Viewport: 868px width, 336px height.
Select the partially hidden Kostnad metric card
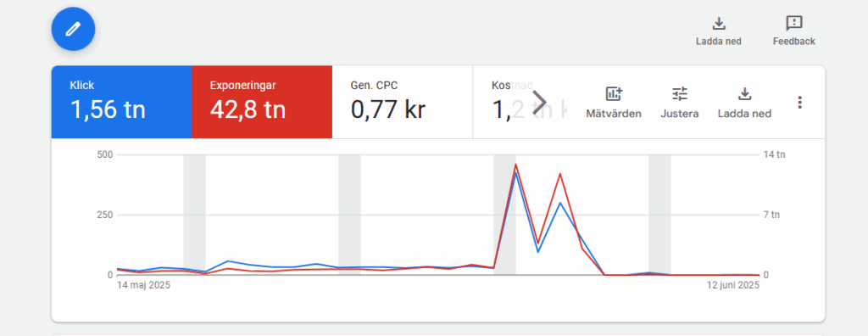(x=520, y=102)
